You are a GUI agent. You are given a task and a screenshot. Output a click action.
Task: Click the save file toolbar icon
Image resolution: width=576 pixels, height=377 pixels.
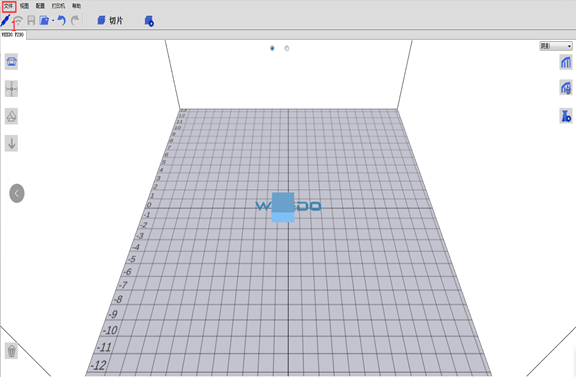[31, 21]
